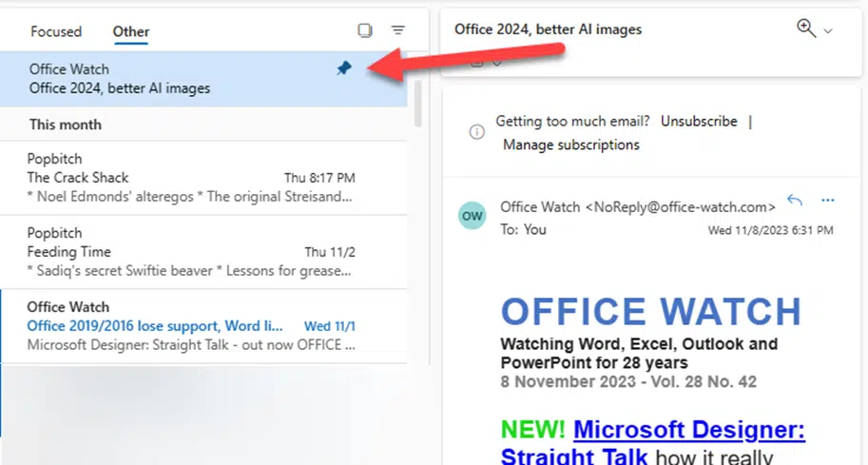Switch to the Focused inbox tab
Image resolution: width=868 pixels, height=465 pixels.
click(56, 31)
